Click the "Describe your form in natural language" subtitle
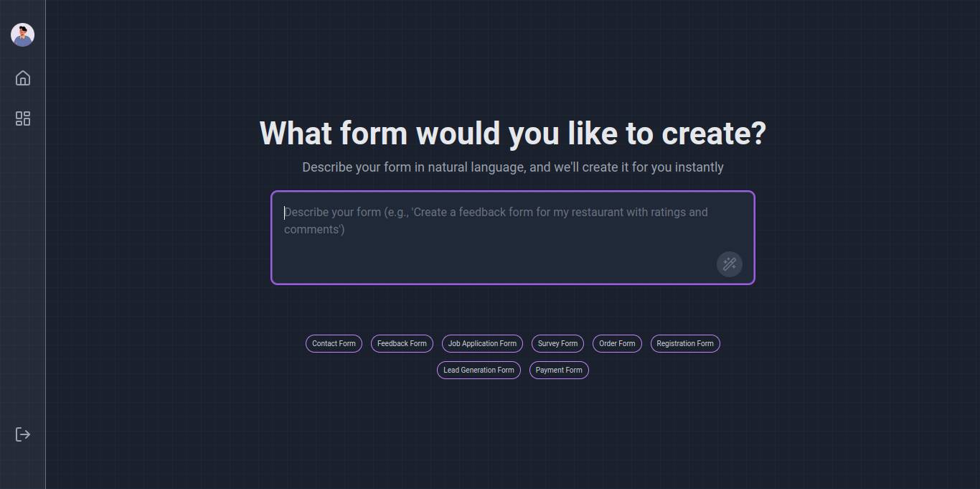The image size is (980, 489). (512, 167)
